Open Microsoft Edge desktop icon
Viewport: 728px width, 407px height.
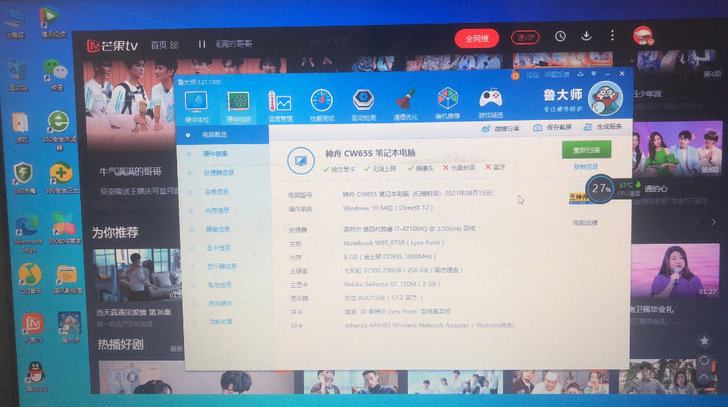(26, 226)
